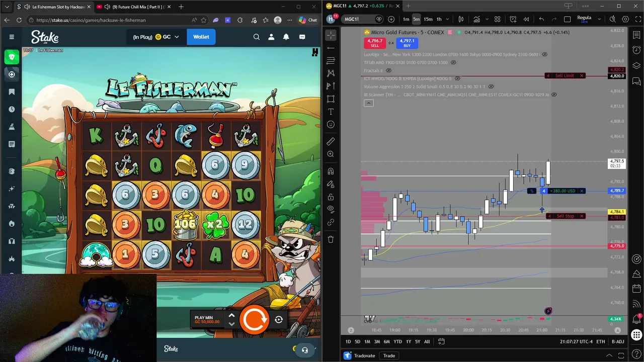Select the crosshair cursor tool in TradingView

331,35
